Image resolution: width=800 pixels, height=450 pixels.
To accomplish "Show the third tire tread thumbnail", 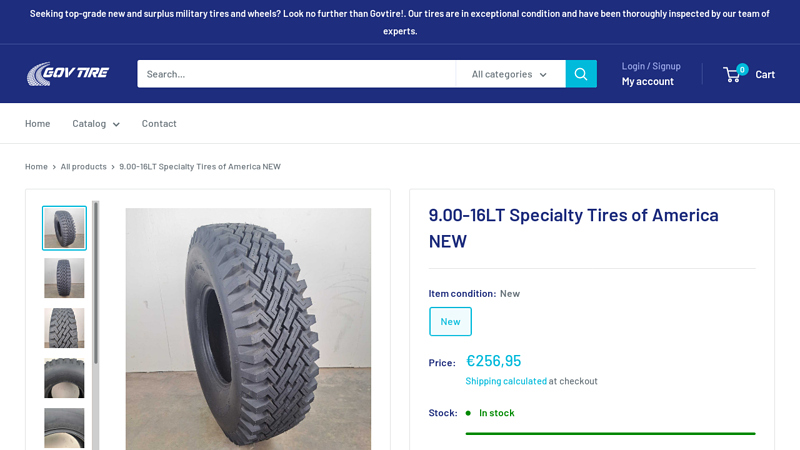I will click(64, 328).
